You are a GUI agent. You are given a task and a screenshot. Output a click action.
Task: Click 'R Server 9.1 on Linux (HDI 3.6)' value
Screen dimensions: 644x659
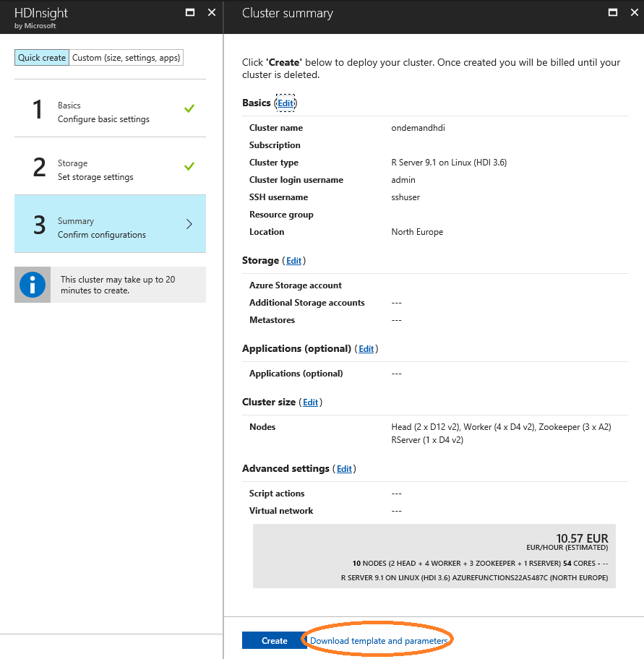click(449, 163)
